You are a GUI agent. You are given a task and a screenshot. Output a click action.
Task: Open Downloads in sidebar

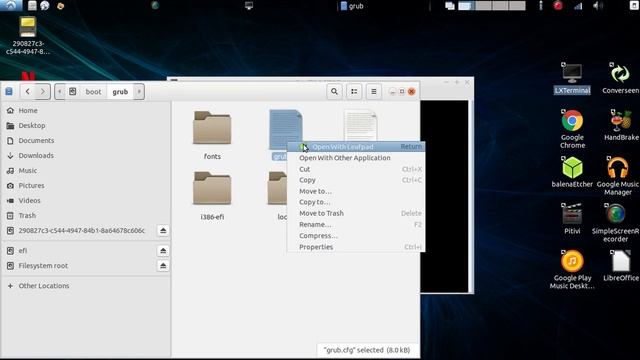coord(85,156)
